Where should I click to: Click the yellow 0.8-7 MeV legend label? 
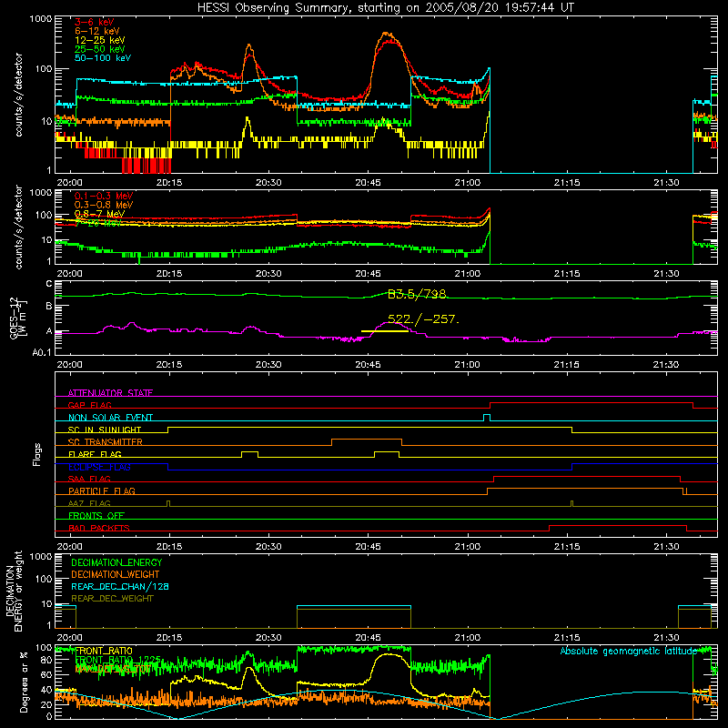(99, 214)
